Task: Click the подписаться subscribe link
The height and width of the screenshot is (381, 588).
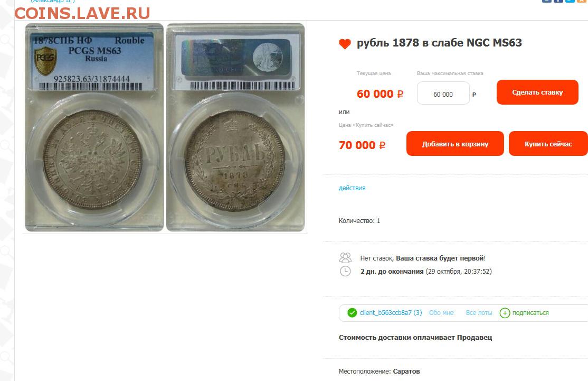Action: [530, 313]
